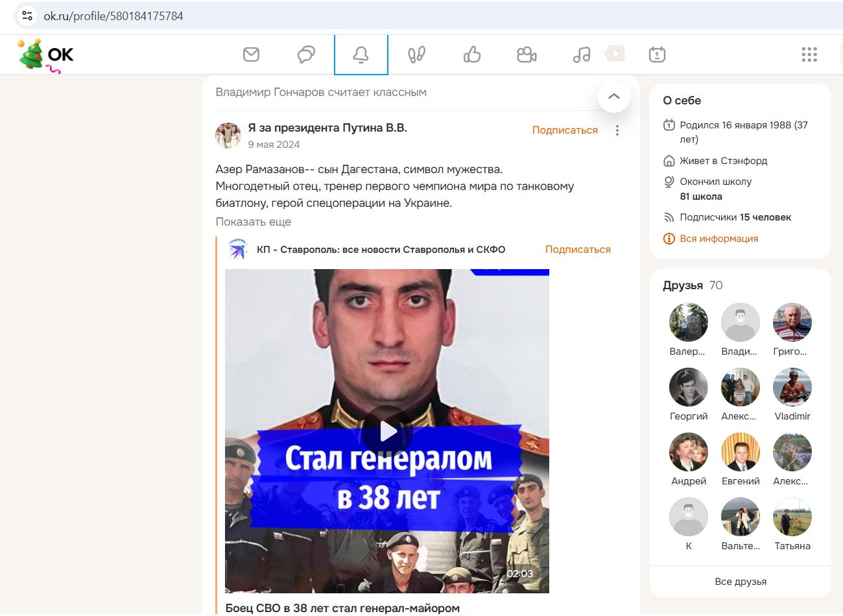Image resolution: width=843 pixels, height=616 pixels.
Task: Open the apps grid menu
Action: [809, 54]
